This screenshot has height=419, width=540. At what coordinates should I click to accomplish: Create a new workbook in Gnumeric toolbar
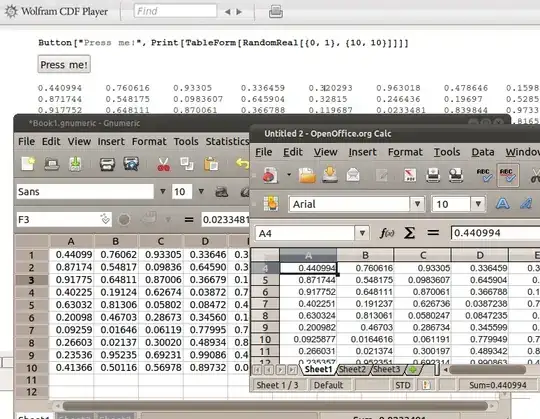(x=28, y=164)
